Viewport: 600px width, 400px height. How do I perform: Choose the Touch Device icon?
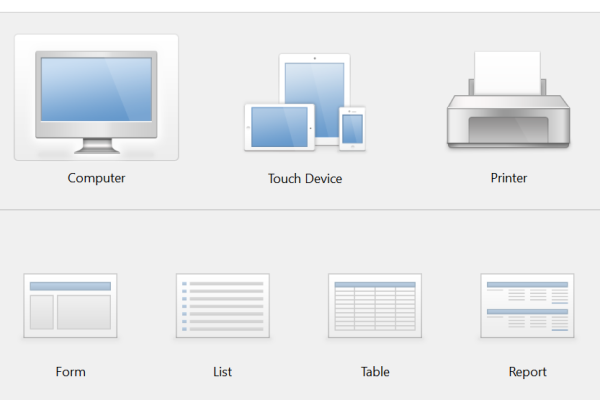[x=305, y=102]
